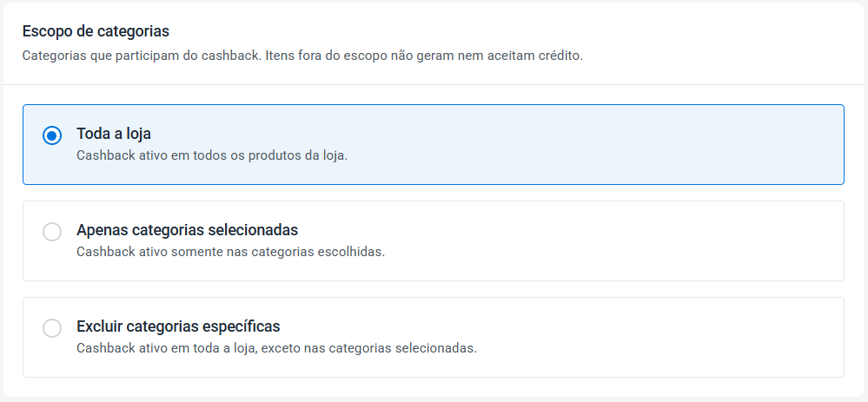Click description 'exceto nas categorias selecionadas'
This screenshot has height=402, width=868.
[368, 348]
